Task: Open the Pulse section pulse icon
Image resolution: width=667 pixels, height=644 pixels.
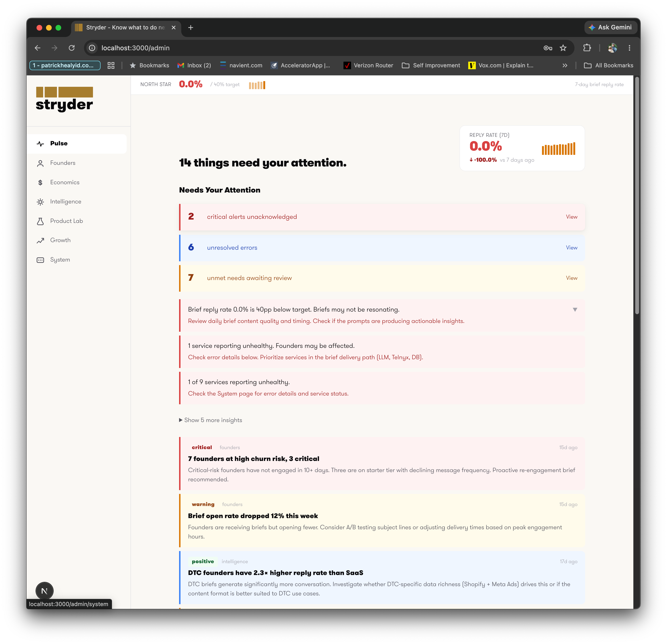Action: (40, 143)
